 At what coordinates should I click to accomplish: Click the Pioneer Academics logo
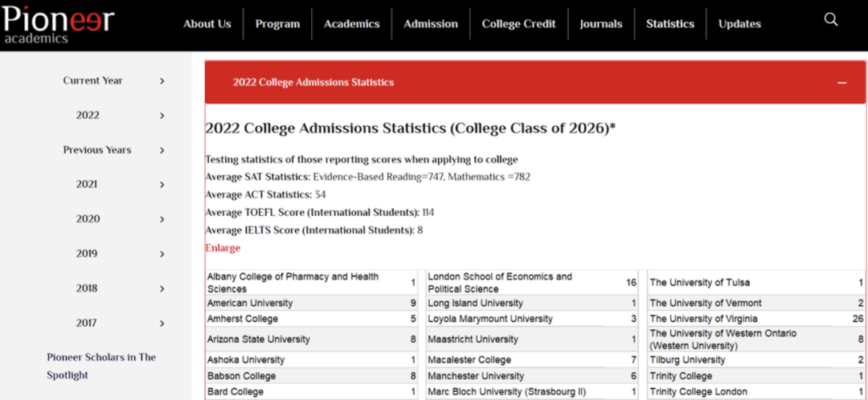[x=58, y=24]
